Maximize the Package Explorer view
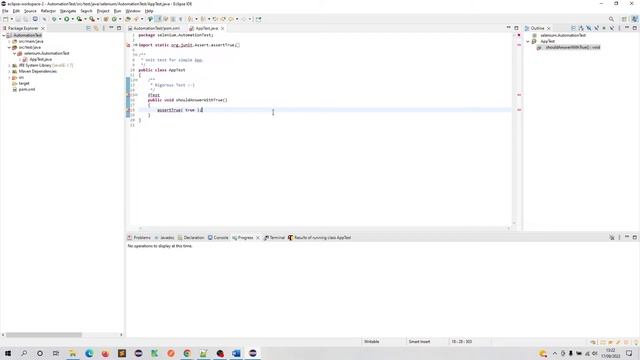This screenshot has width=640, height=360. 119,28
